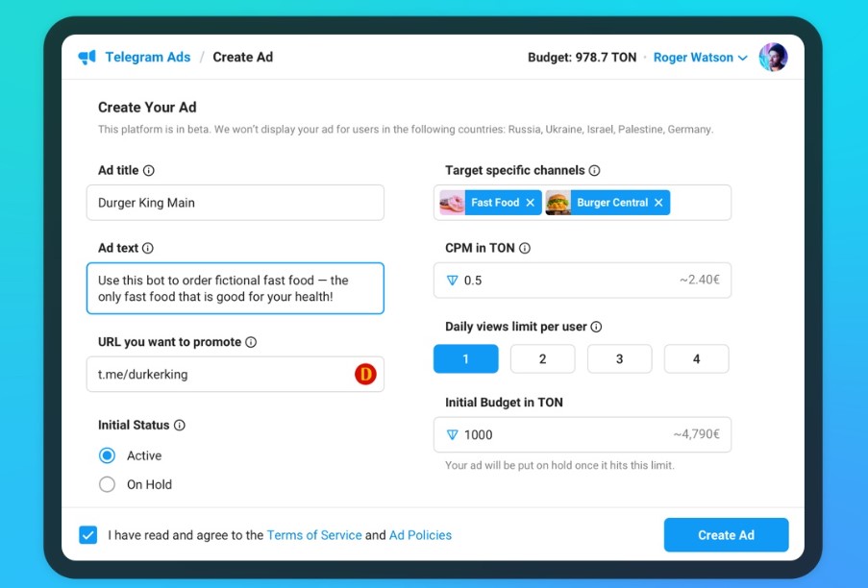Screen dimensions: 868x588
Task: Show the Daily views limit info icon
Action: (596, 327)
